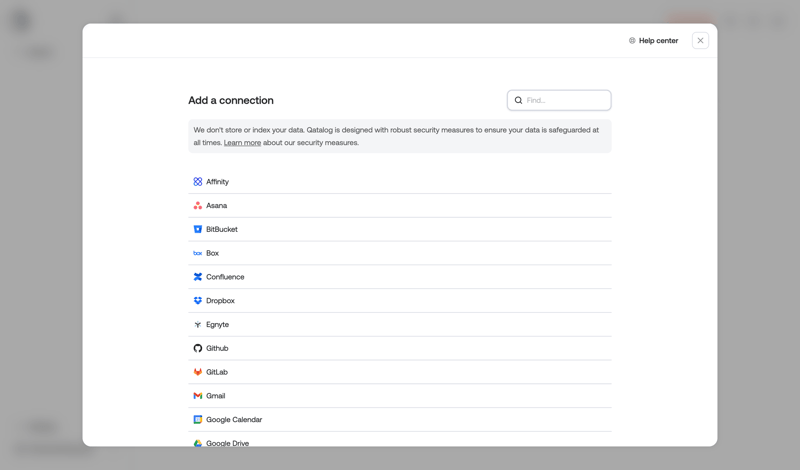Click the Google Drive icon

click(197, 443)
